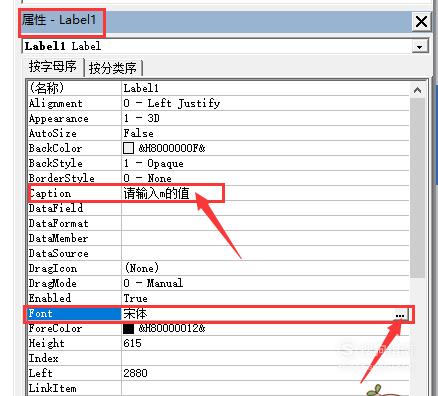Click the 1 - Opaque value
Viewport: 438px width, 396px height.
tap(153, 163)
